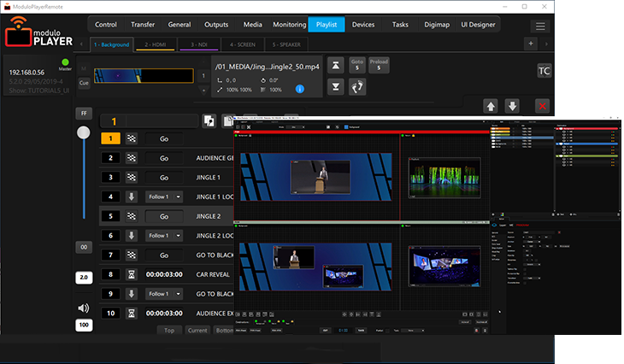The image size is (624, 364).
Task: Click checkered flag icon on cue 1
Action: pyautogui.click(x=132, y=138)
